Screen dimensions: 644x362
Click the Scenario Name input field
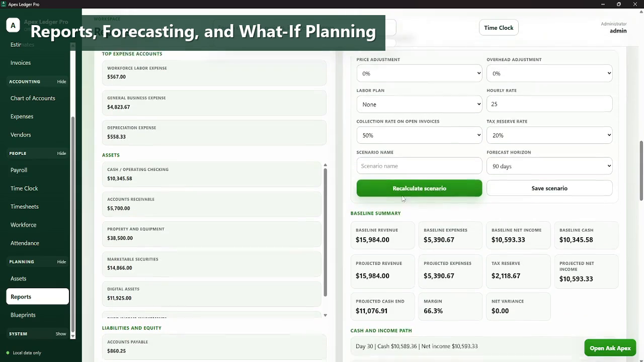coord(419,166)
